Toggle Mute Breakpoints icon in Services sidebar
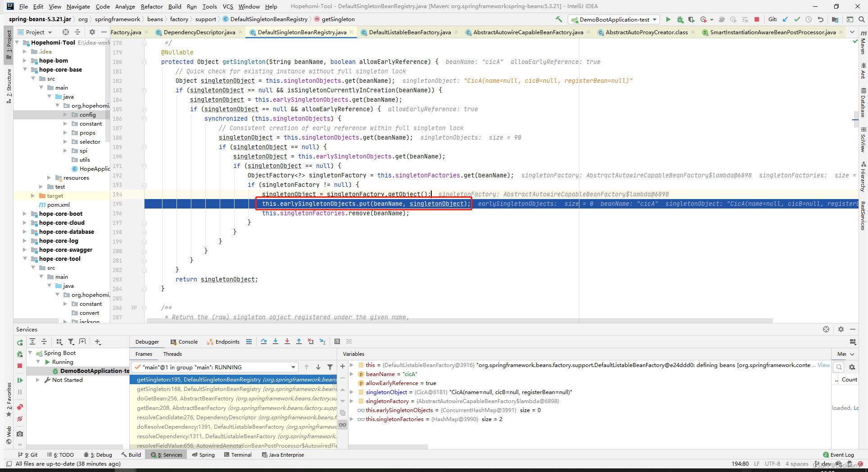The height and width of the screenshot is (472, 868). tap(20, 419)
